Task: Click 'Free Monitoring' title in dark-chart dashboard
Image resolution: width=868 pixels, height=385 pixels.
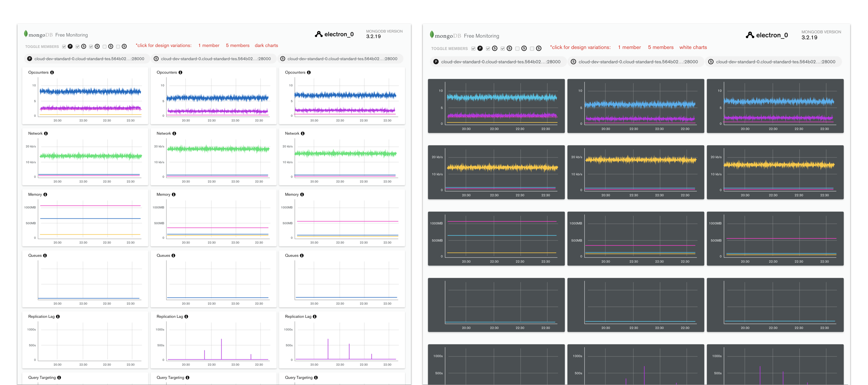Action: [x=481, y=36]
